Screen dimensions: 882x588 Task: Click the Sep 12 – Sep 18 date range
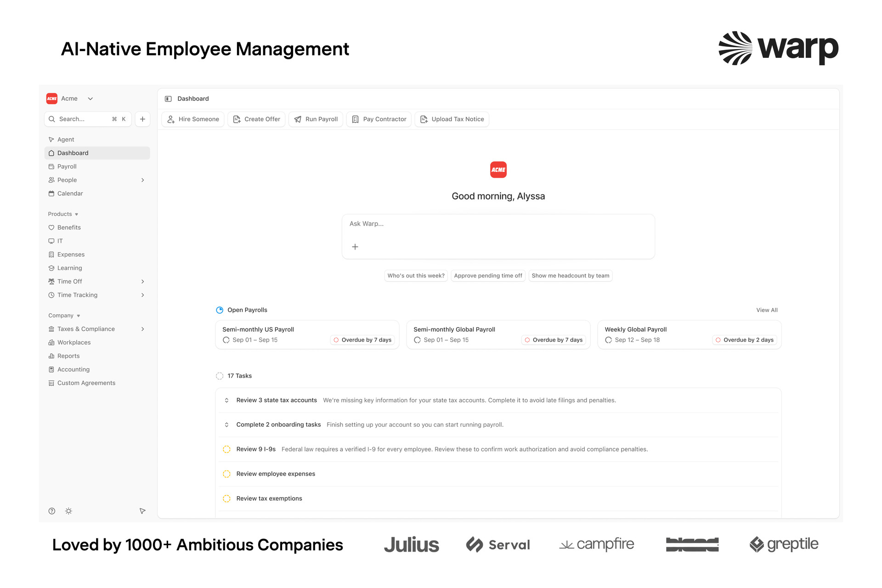(637, 340)
